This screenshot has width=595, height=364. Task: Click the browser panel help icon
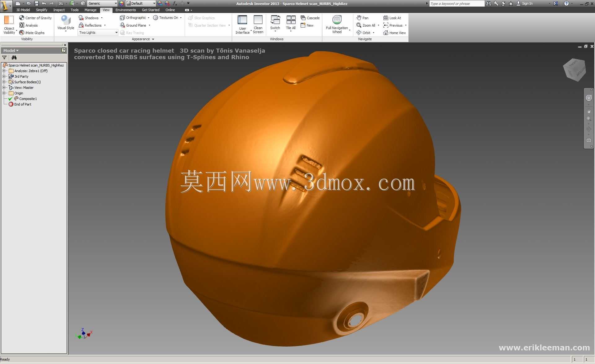tap(64, 50)
